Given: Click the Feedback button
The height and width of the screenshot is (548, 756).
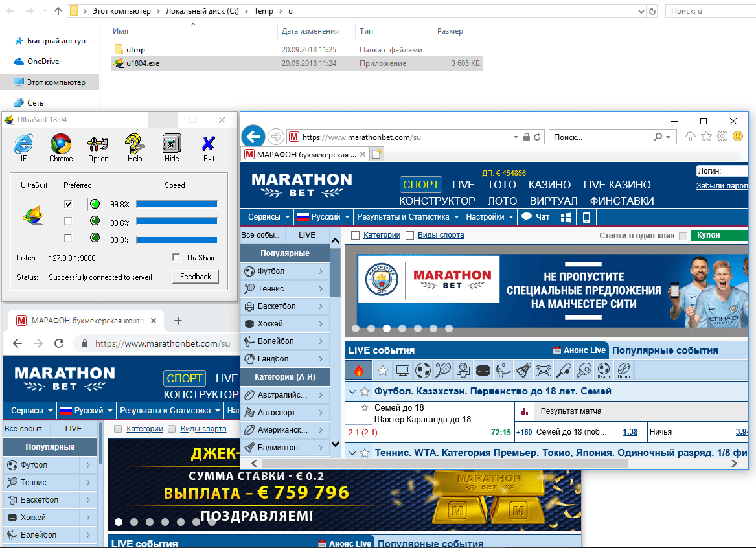Looking at the screenshot, I should click(x=196, y=277).
